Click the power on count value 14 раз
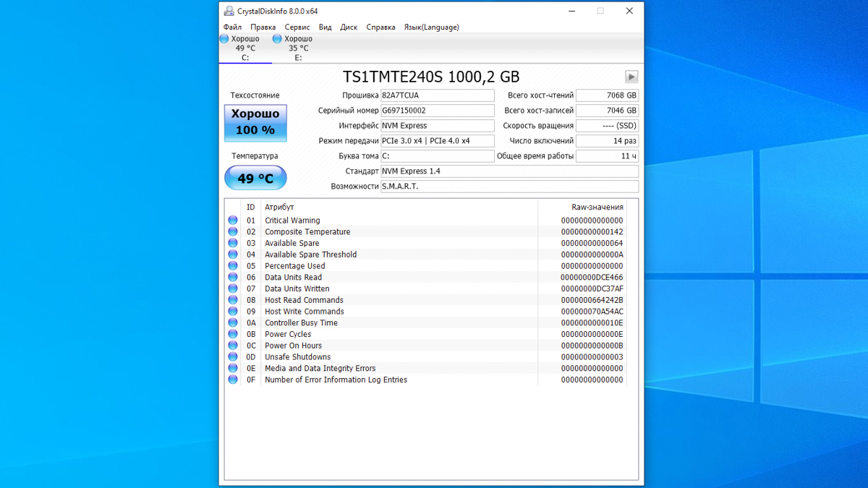Image resolution: width=868 pixels, height=488 pixels. coord(608,141)
